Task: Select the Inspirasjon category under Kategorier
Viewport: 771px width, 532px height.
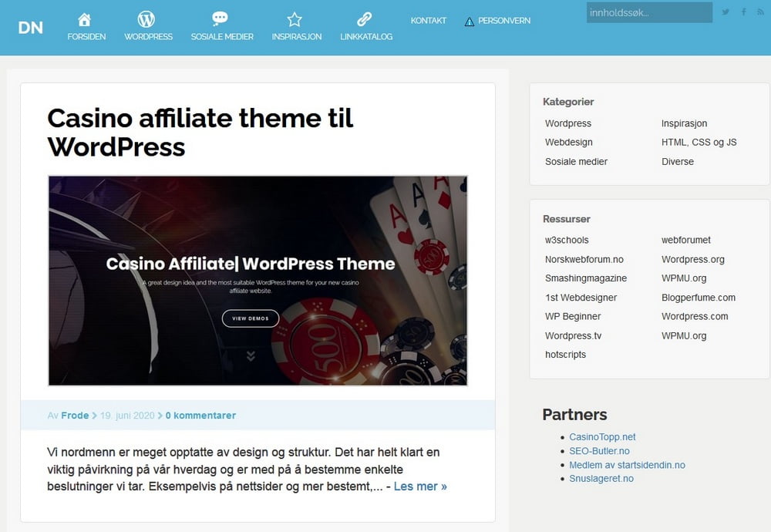Action: pyautogui.click(x=684, y=123)
